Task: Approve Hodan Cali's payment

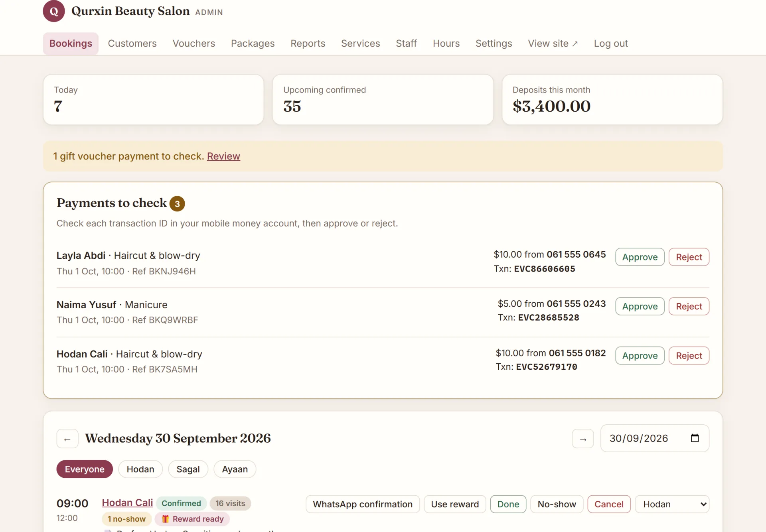Action: click(640, 356)
